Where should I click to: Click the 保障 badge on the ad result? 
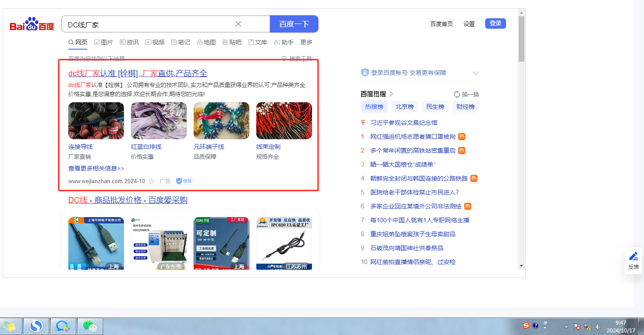click(185, 181)
